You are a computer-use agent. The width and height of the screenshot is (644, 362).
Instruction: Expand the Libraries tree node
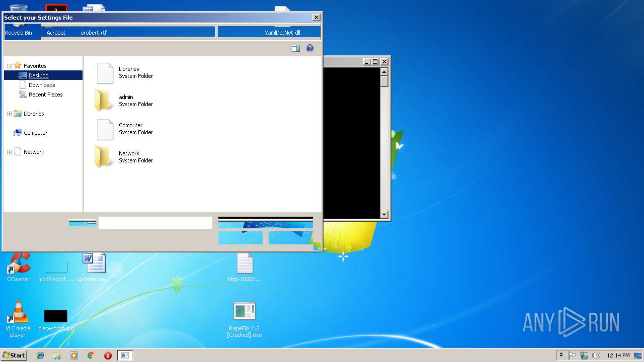click(10, 114)
